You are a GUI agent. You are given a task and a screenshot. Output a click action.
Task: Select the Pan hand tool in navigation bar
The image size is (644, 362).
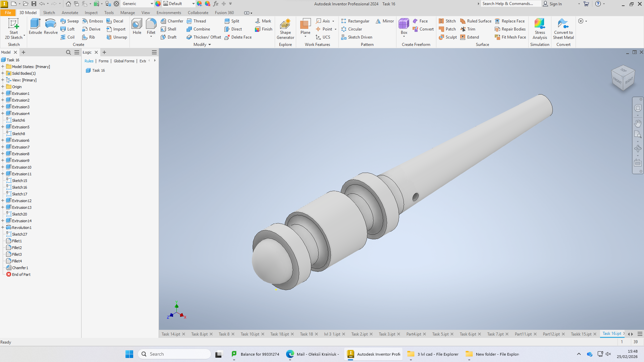pyautogui.click(x=638, y=123)
